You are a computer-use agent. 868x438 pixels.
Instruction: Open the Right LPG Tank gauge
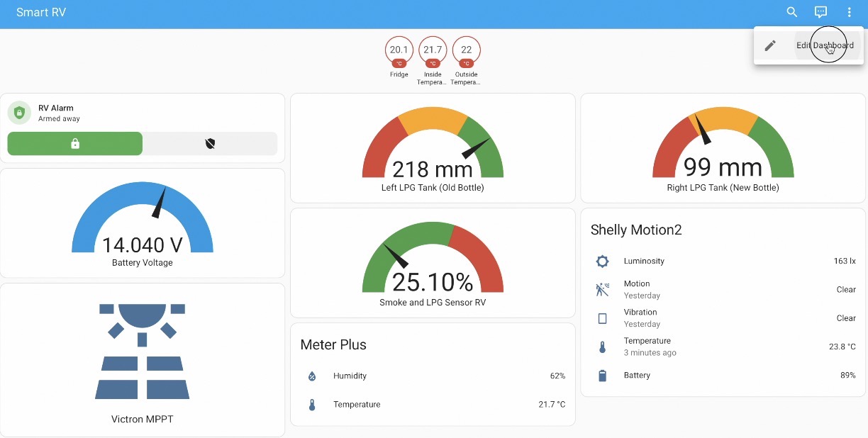[x=723, y=147]
